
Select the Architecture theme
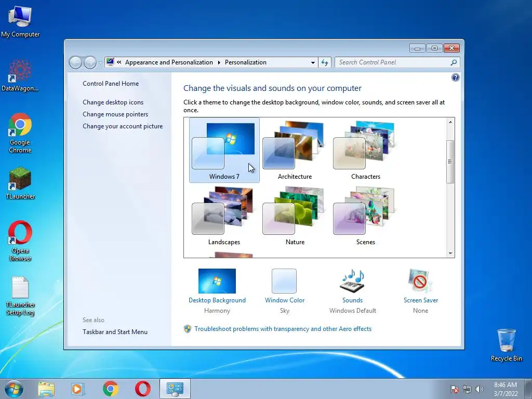click(295, 150)
